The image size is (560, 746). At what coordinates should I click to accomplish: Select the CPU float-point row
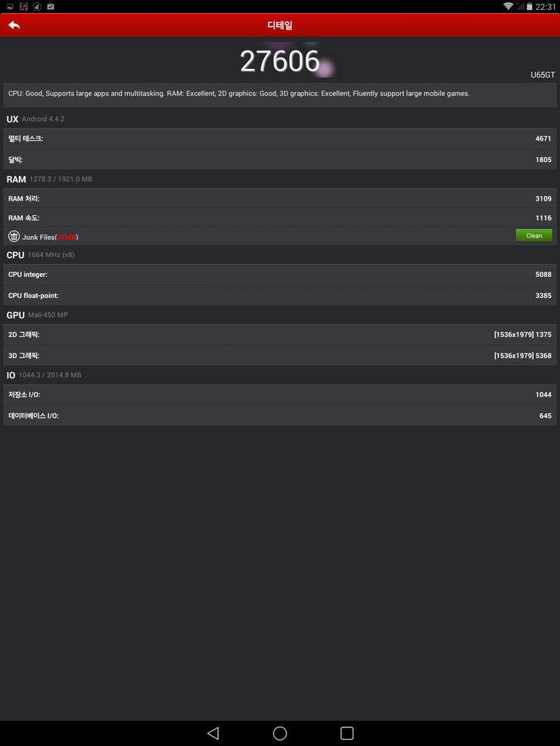[x=280, y=296]
